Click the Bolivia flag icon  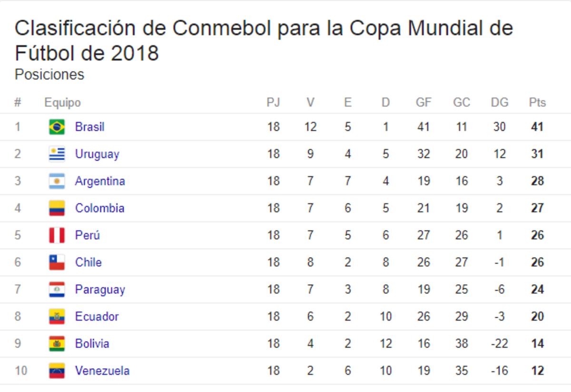click(57, 344)
